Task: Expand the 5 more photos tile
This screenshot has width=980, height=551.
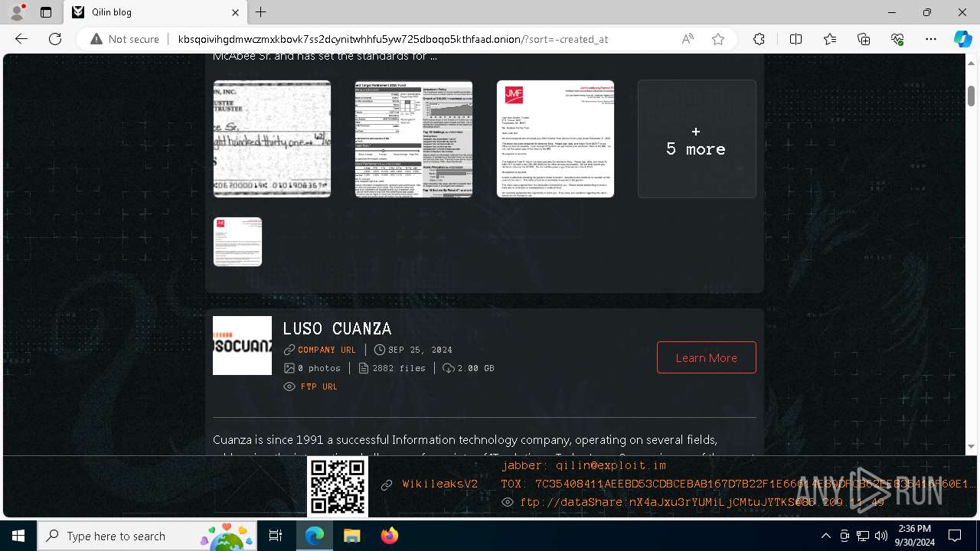Action: click(697, 139)
